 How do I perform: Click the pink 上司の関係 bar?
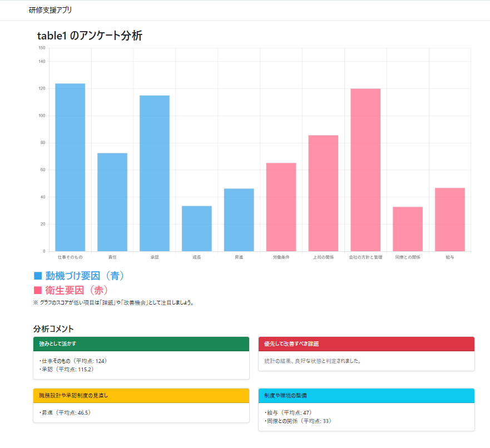pos(323,193)
